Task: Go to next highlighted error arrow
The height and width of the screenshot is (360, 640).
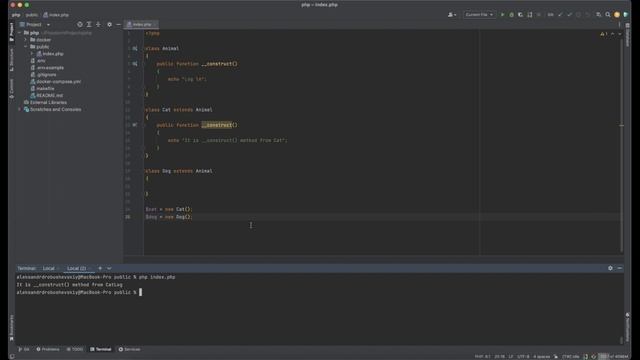Action: [620, 34]
